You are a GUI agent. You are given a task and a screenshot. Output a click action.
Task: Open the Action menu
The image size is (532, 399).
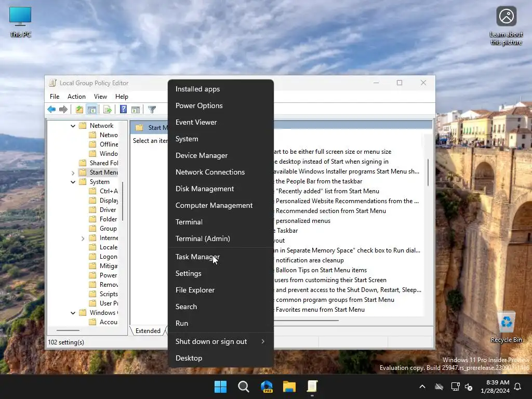tap(76, 97)
